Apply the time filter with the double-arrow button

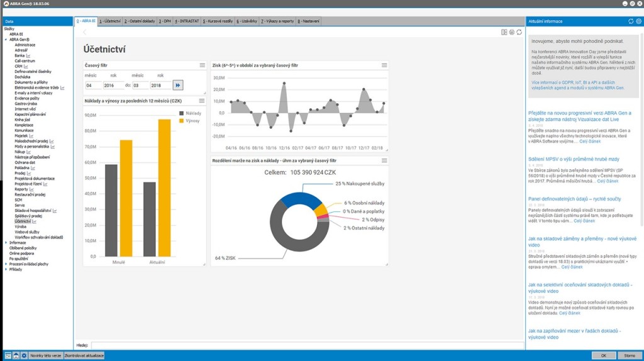pyautogui.click(x=177, y=85)
